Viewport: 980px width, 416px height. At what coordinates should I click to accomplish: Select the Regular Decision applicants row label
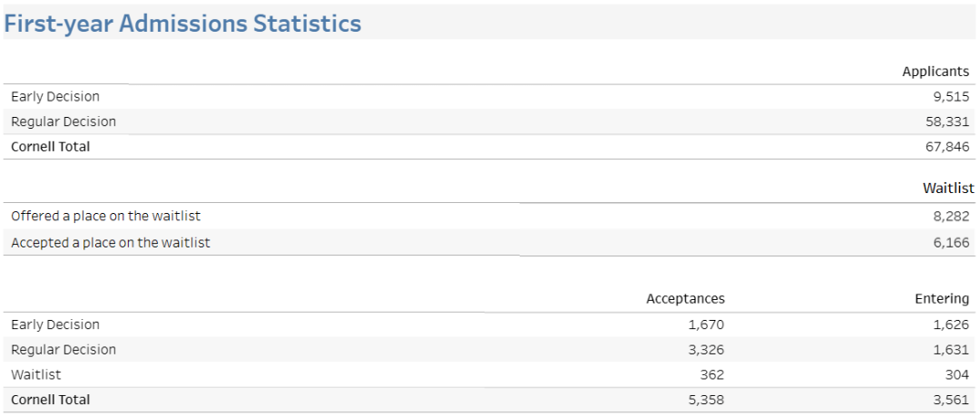coord(64,121)
